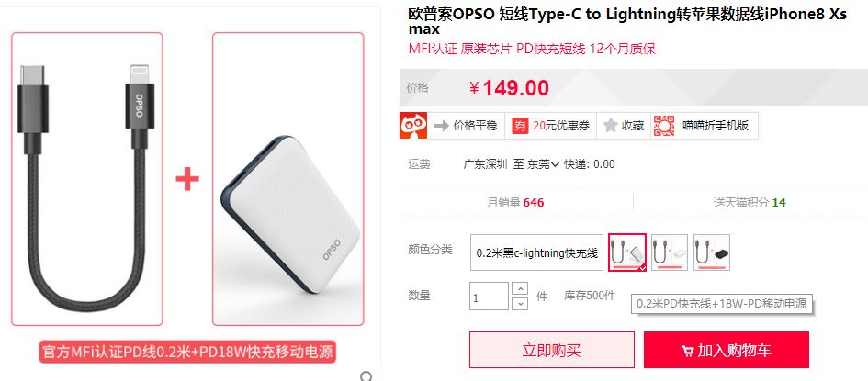Screen dimensions: 868x381
Task: Click the price trend arrow icon
Action: [441, 126]
